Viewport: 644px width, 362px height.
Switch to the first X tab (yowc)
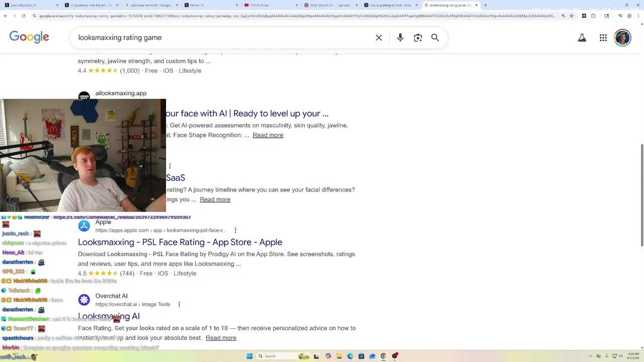(31, 5)
